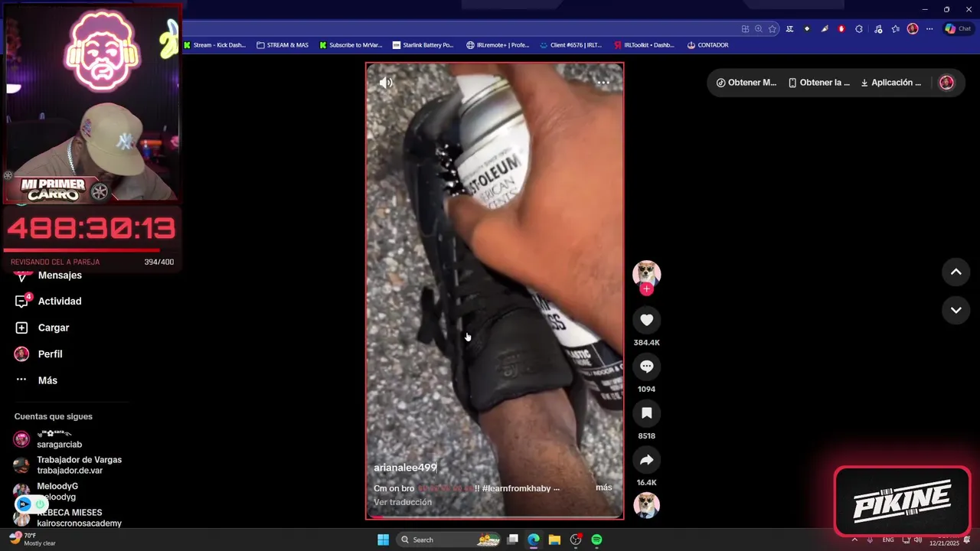Open the CONTADOR bookmark
The width and height of the screenshot is (980, 551).
[707, 45]
